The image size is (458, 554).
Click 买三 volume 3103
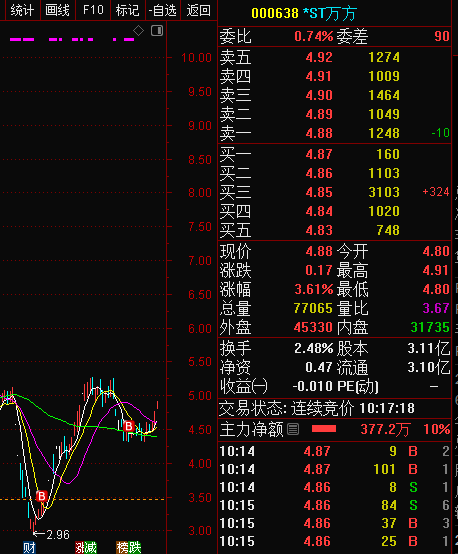point(384,193)
